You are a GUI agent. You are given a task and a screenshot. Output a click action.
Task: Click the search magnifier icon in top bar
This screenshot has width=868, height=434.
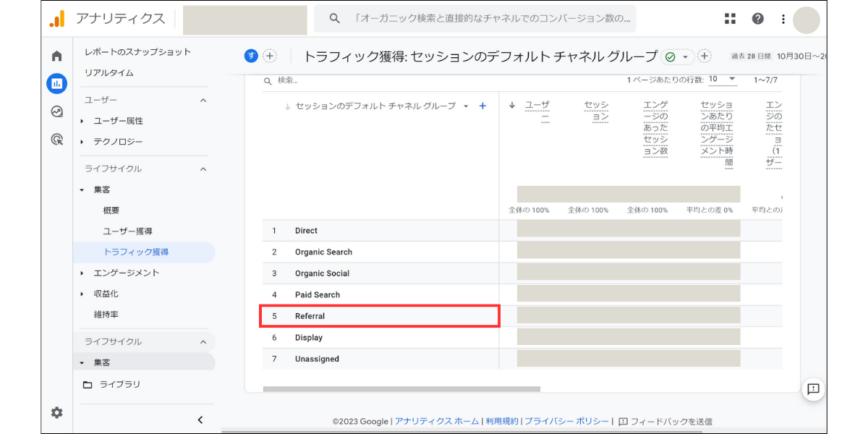334,19
